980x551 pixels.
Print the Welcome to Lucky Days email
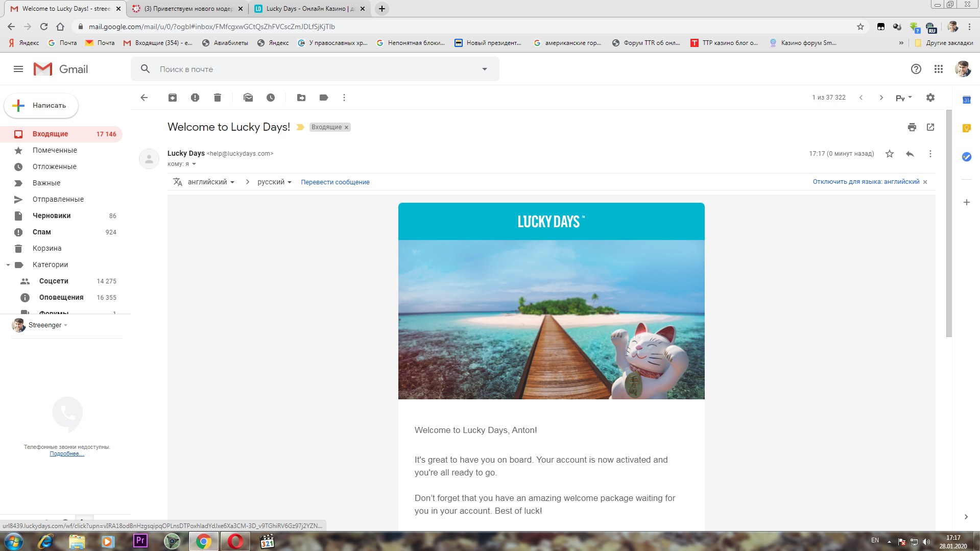pyautogui.click(x=912, y=127)
